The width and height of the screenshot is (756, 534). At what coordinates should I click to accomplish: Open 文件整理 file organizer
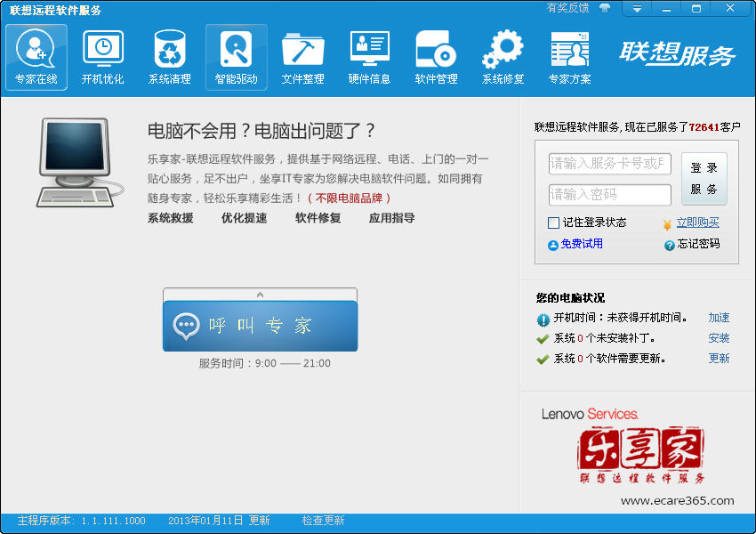(x=302, y=56)
